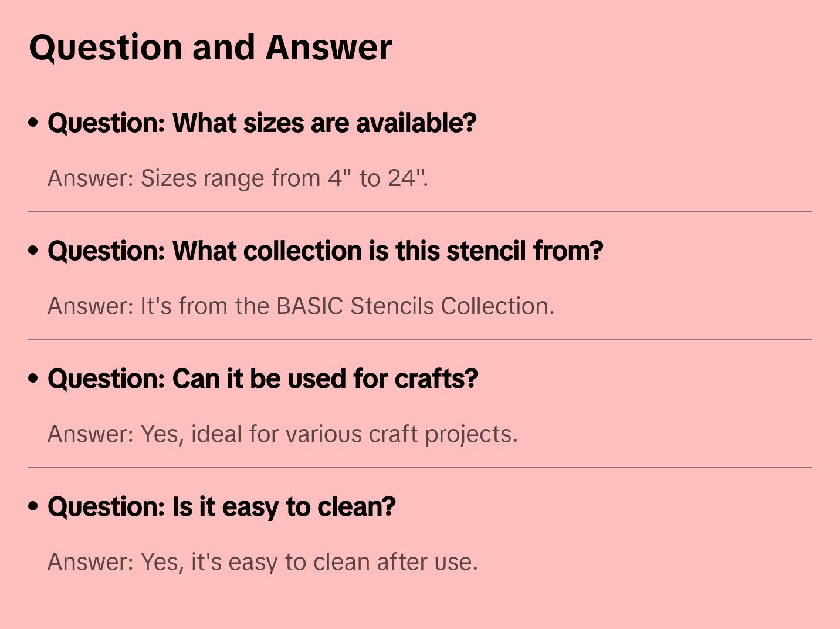
Task: Click the divider line below the sizes answer
Action: [x=420, y=212]
